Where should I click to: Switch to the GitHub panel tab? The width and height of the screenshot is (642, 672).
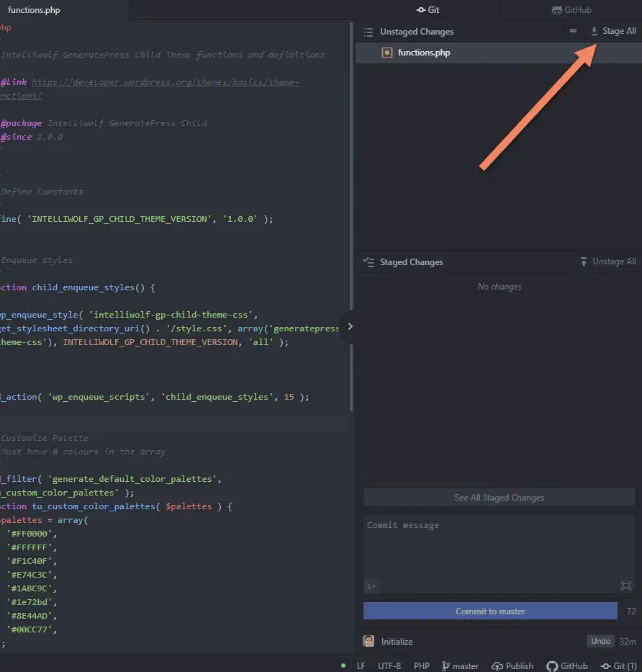coord(571,10)
